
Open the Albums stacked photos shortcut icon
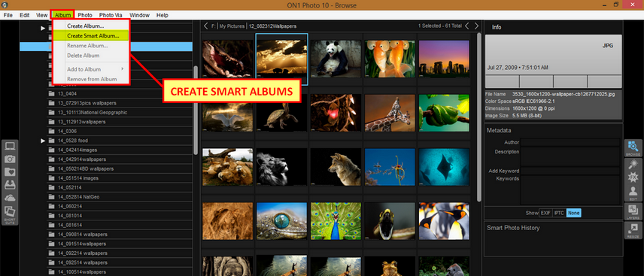[10, 211]
